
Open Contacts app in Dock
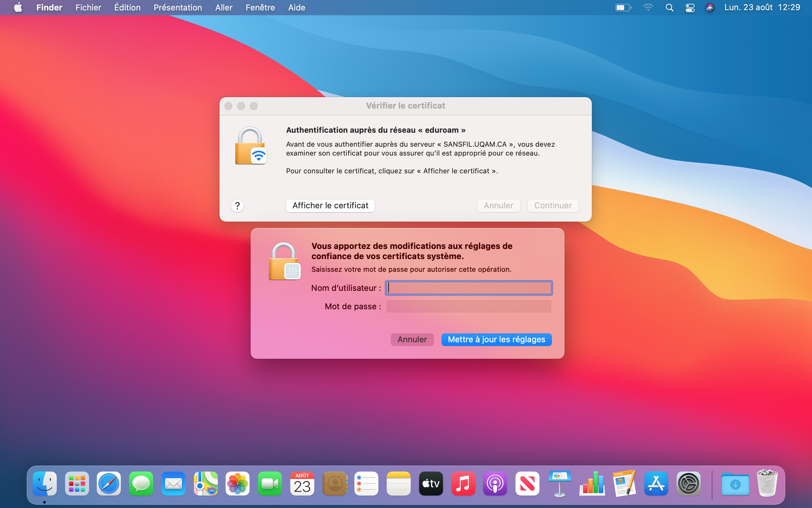(335, 484)
